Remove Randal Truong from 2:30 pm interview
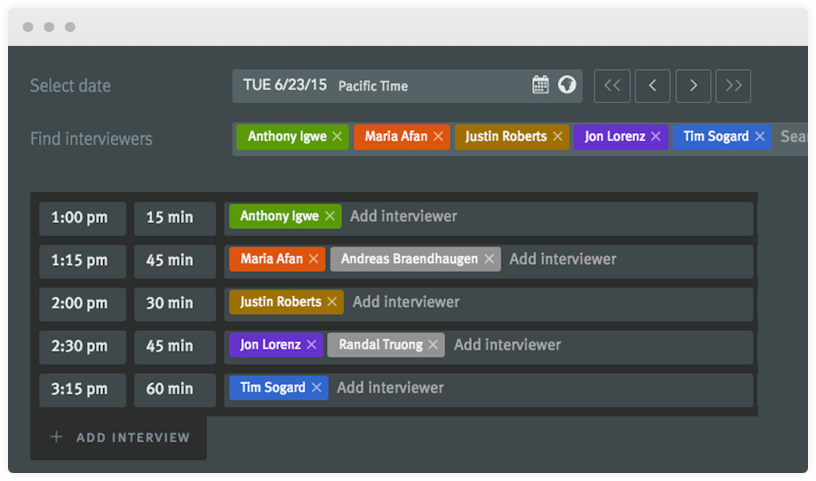The width and height of the screenshot is (816, 481). click(x=433, y=345)
